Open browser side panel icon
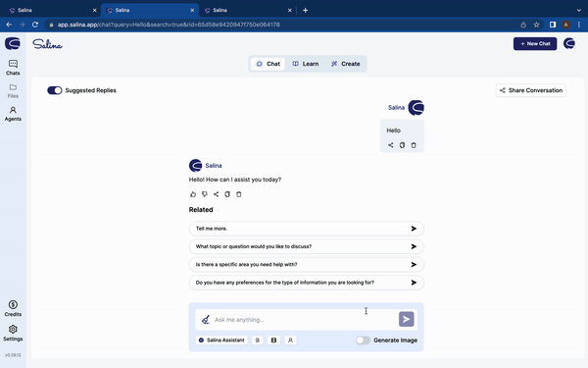588x368 pixels. pyautogui.click(x=553, y=25)
